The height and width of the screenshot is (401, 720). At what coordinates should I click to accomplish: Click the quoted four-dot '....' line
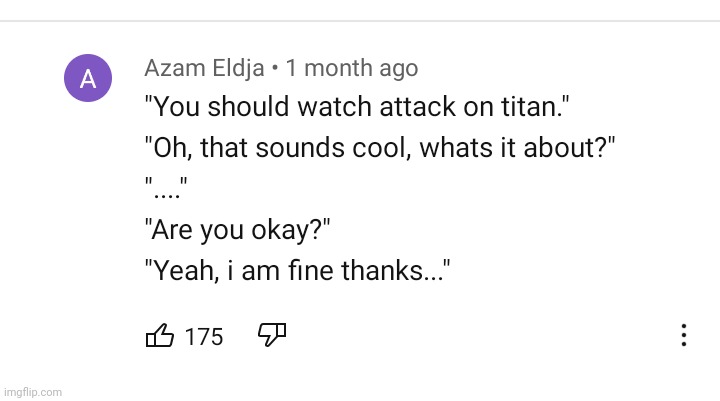[x=166, y=188]
